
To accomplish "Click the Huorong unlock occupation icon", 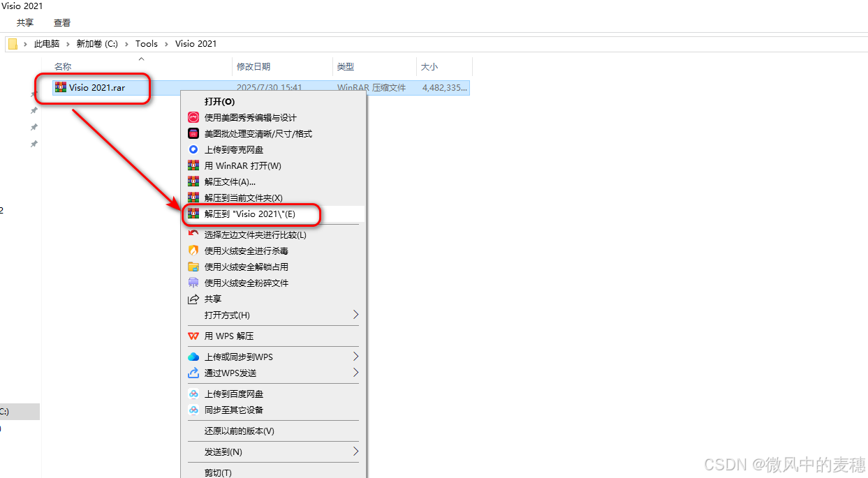I will (x=193, y=267).
